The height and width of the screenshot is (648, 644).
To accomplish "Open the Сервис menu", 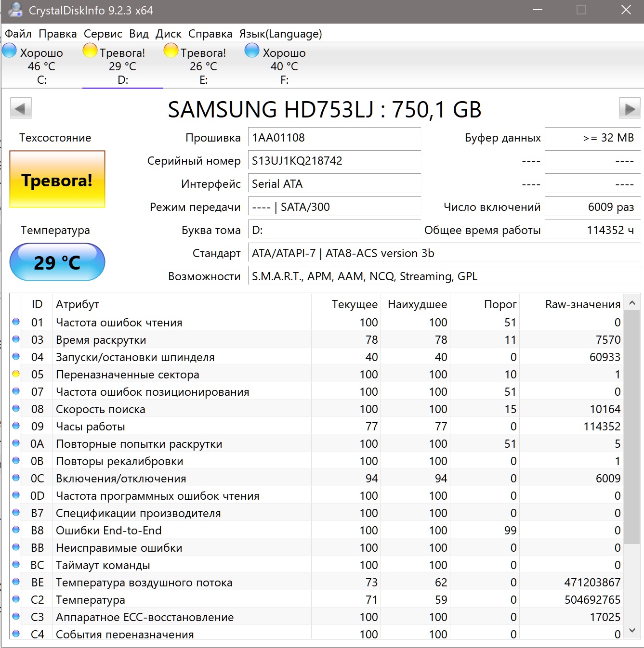I will tap(103, 34).
